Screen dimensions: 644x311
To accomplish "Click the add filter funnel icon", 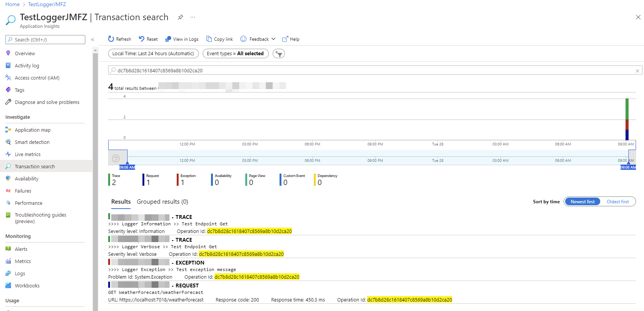I will 279,54.
